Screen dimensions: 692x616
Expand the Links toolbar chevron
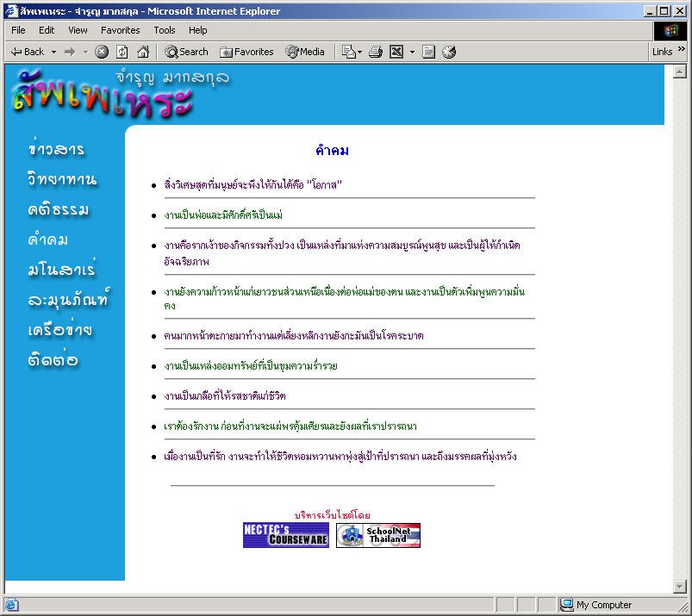pos(682,52)
